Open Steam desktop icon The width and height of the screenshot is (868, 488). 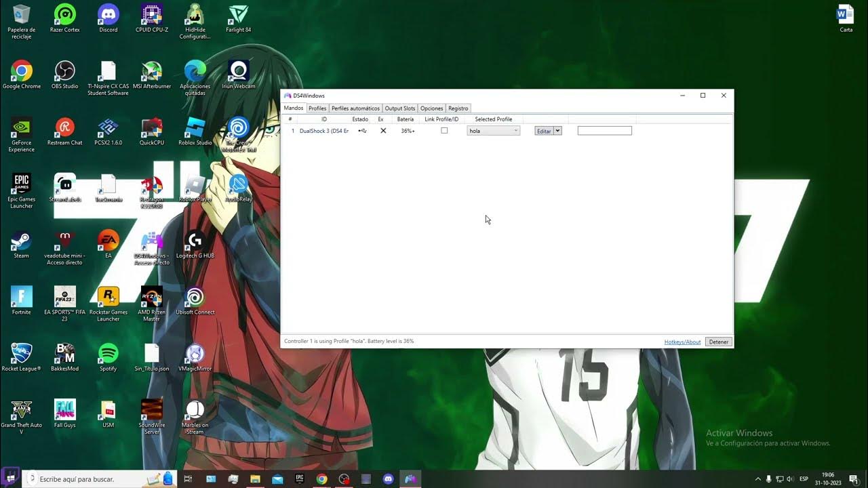click(x=22, y=245)
